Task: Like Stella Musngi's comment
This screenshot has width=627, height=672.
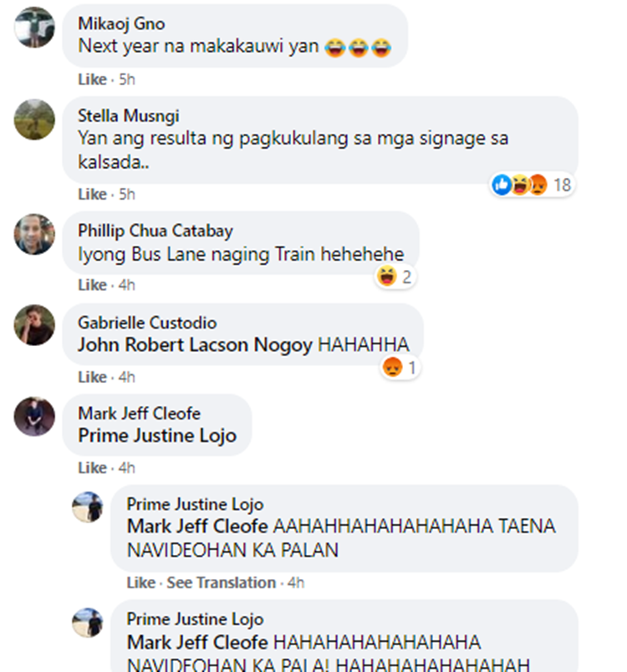Action: tap(92, 194)
